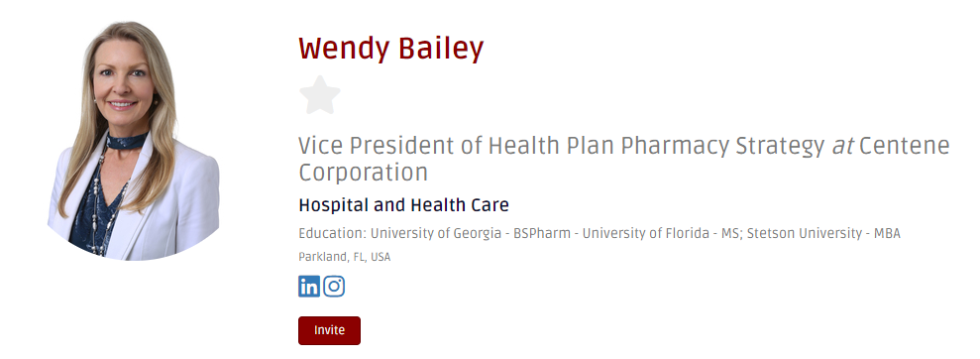Open the circular profile photo
980x359 pixels.
tap(134, 141)
